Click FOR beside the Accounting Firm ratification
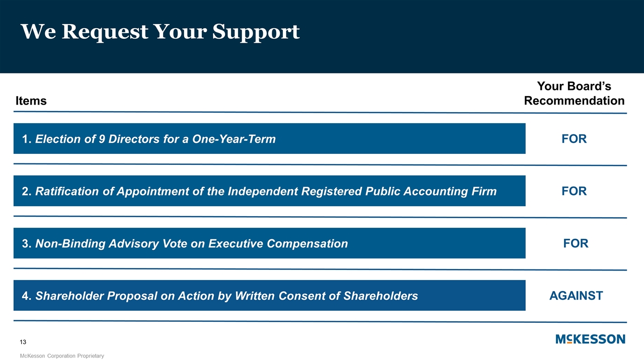Screen dimensions: 644x362 [574, 191]
